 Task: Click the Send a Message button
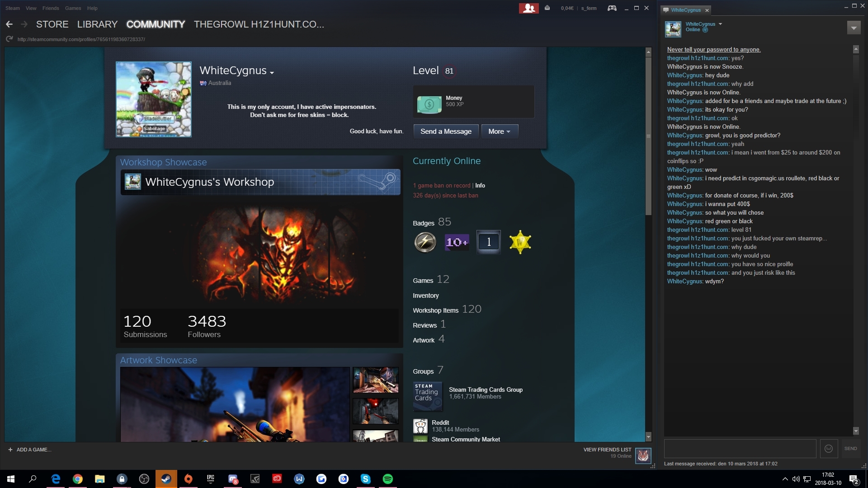[x=446, y=131]
